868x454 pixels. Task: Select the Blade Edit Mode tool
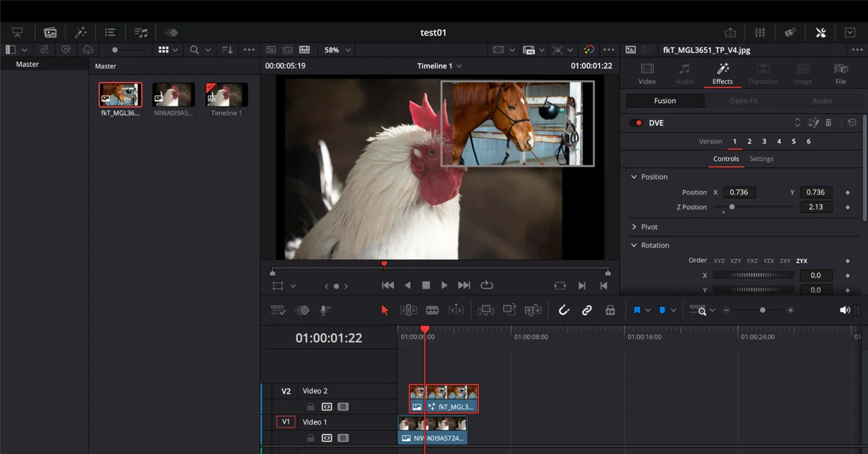[432, 310]
